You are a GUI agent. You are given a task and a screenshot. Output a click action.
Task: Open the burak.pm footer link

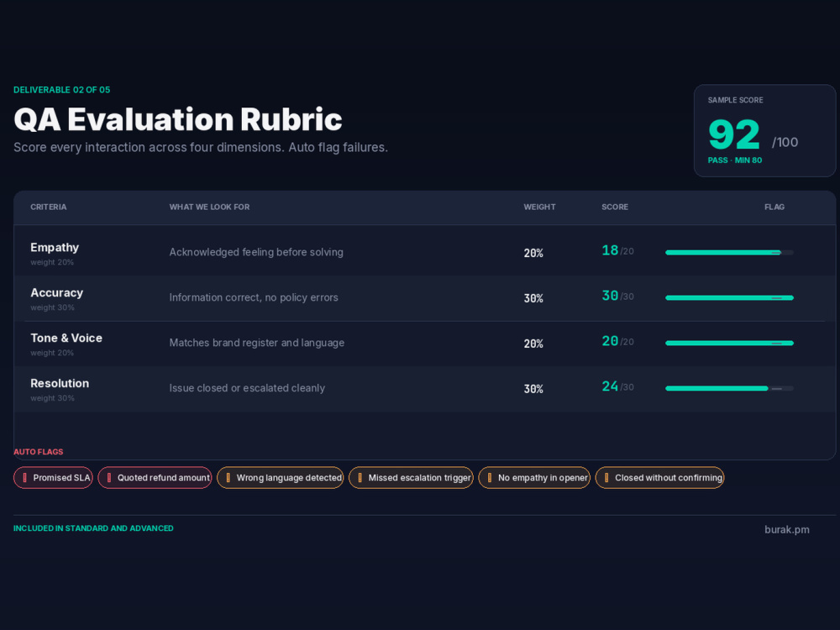pos(786,530)
